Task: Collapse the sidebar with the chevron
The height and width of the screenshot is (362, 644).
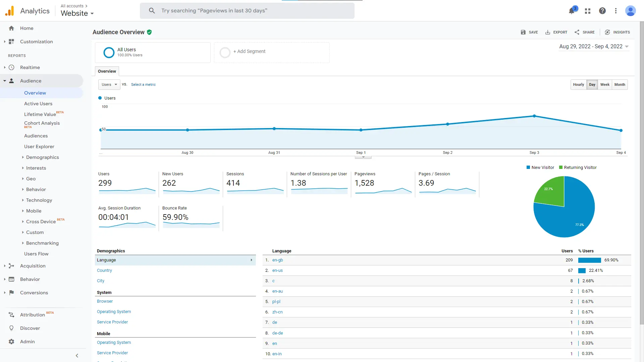Action: (77, 356)
